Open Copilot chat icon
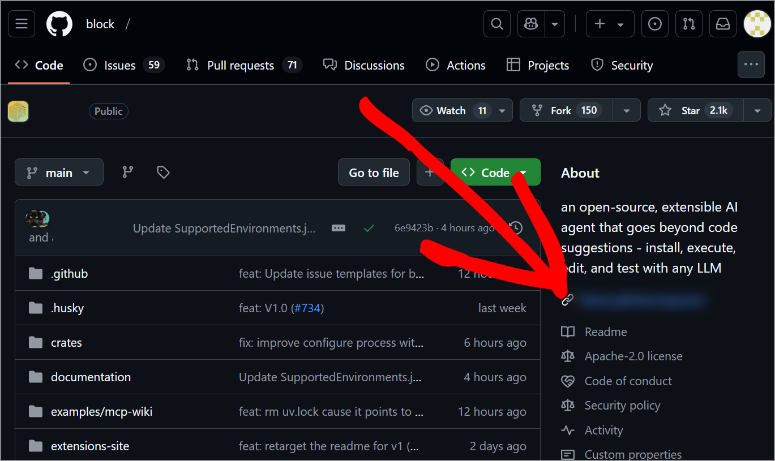Viewport: 775px width, 461px height. click(531, 24)
